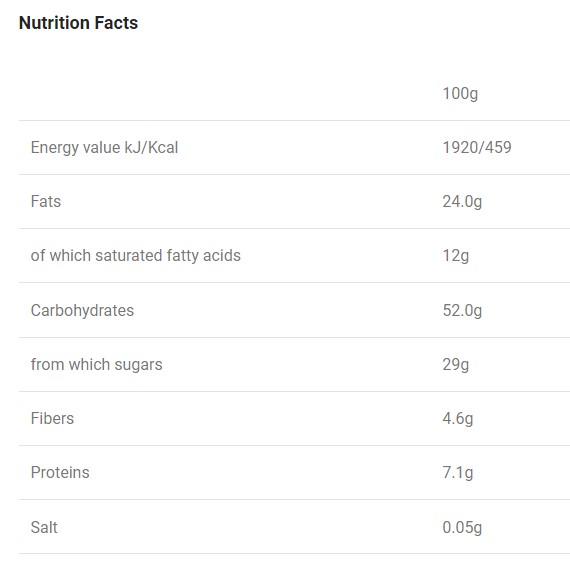The image size is (570, 575).
Task: Select the 4.6g fibers value
Action: pos(458,419)
